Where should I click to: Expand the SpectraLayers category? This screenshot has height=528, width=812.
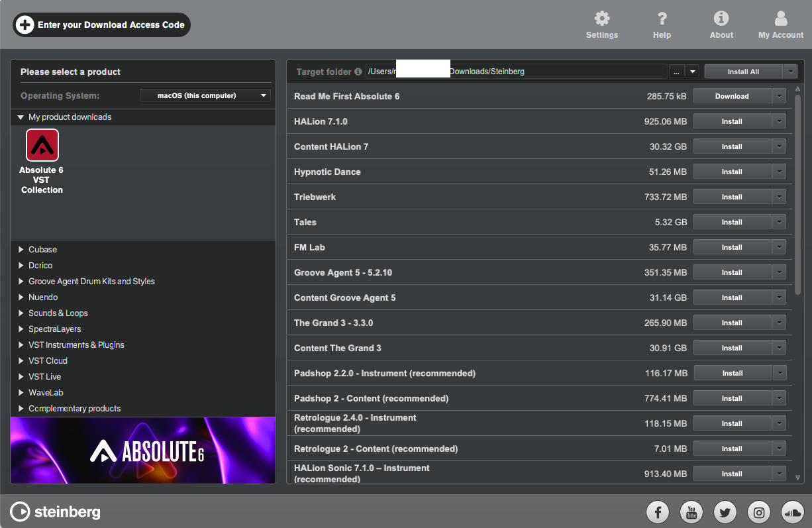coord(21,329)
